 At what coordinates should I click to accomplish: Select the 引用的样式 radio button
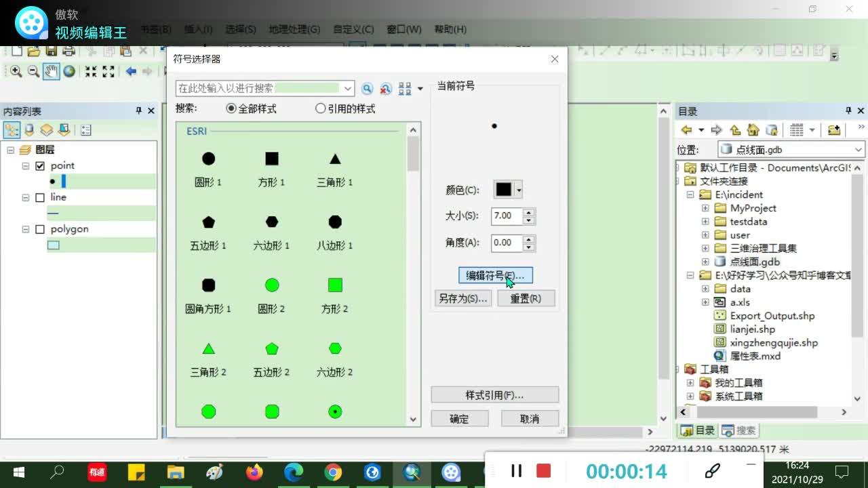pos(320,108)
